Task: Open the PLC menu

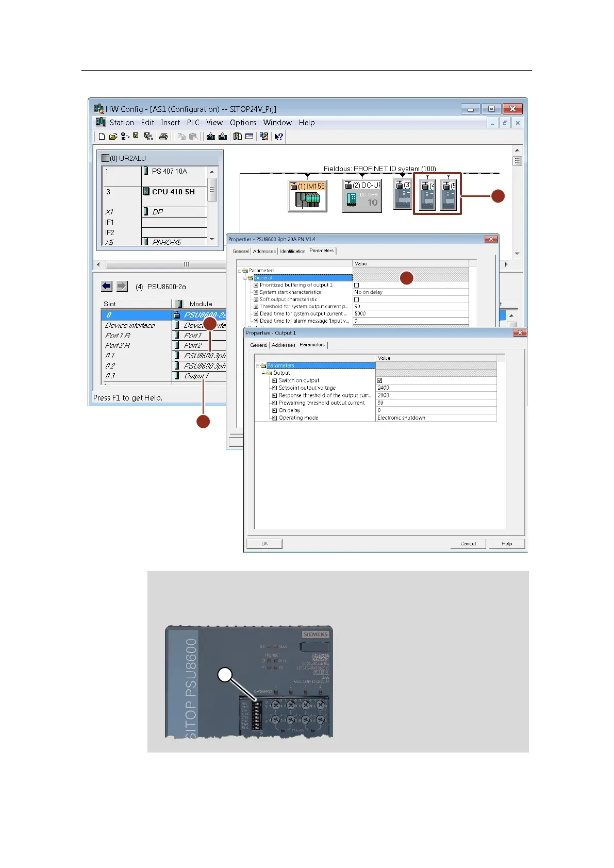Action: coord(193,123)
